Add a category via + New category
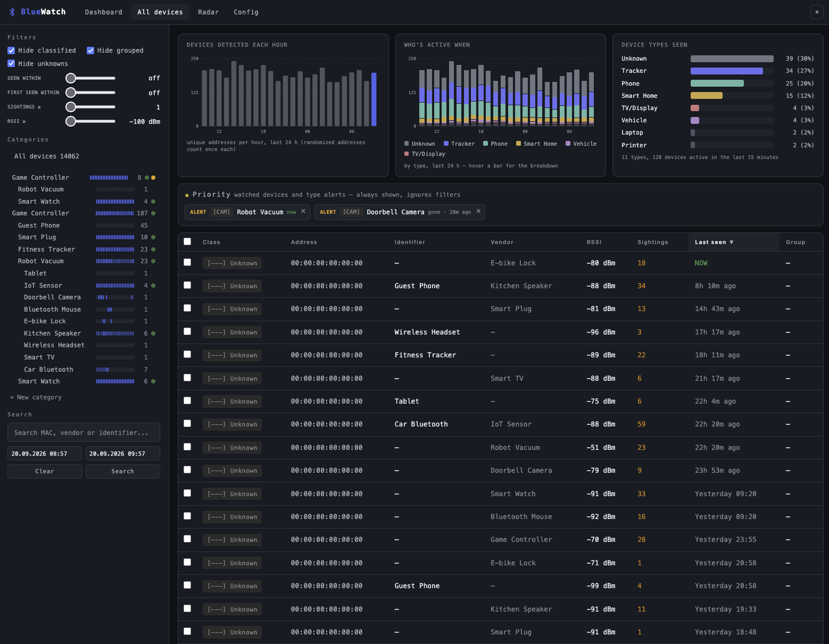The image size is (829, 644). coord(36,397)
